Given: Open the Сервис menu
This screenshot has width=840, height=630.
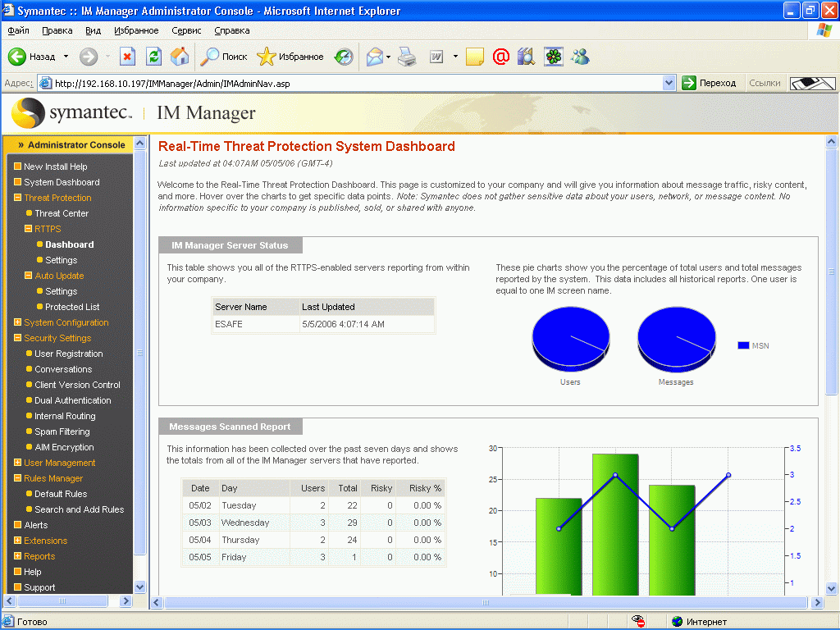Looking at the screenshot, I should (186, 30).
